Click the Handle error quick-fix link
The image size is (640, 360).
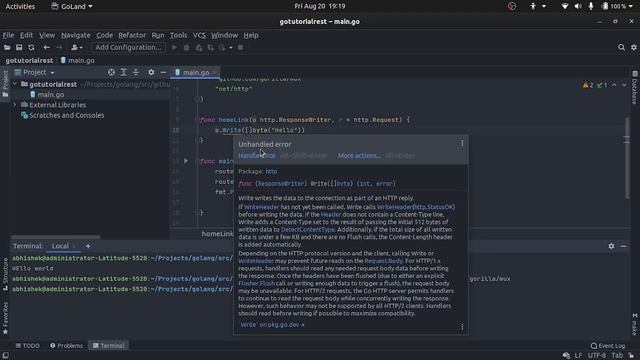point(257,156)
